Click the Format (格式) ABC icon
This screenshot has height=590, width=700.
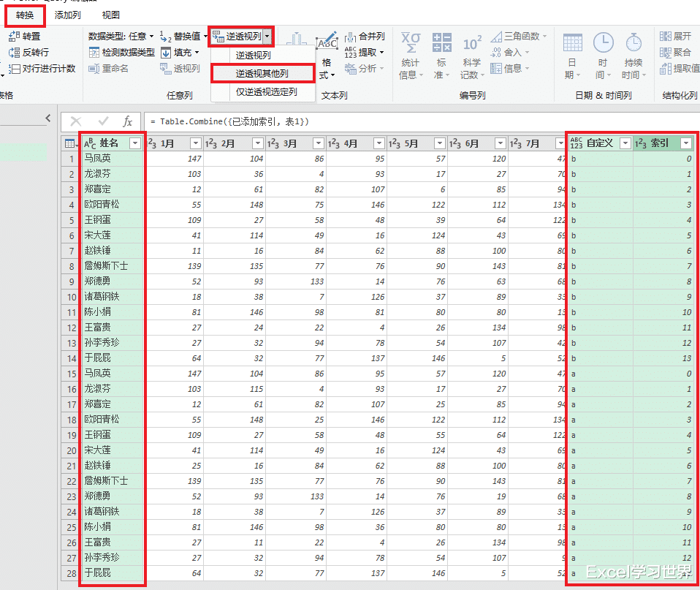click(x=327, y=42)
